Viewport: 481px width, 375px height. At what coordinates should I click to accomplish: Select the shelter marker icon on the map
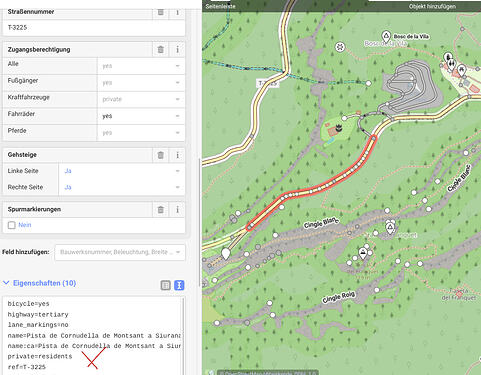(363, 253)
